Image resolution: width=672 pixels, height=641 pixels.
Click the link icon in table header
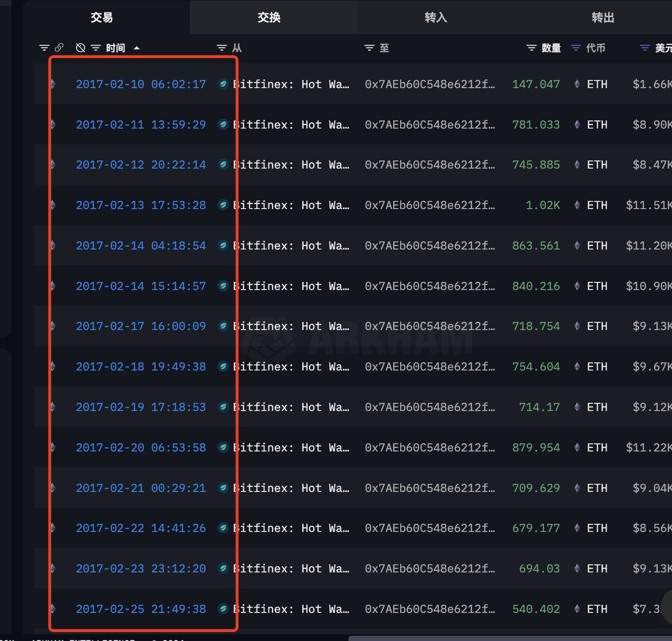pyautogui.click(x=59, y=48)
